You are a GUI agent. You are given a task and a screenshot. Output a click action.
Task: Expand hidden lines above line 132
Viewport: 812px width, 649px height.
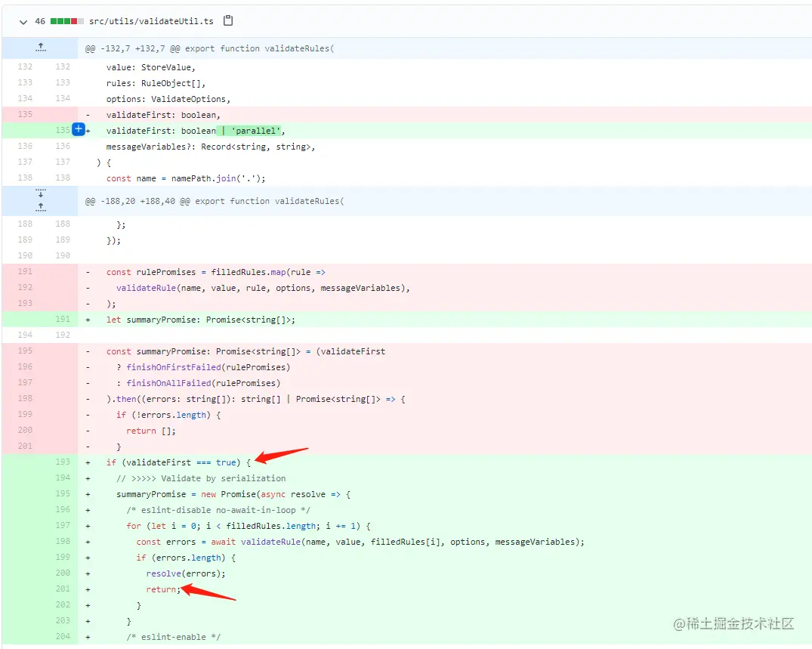pos(40,48)
